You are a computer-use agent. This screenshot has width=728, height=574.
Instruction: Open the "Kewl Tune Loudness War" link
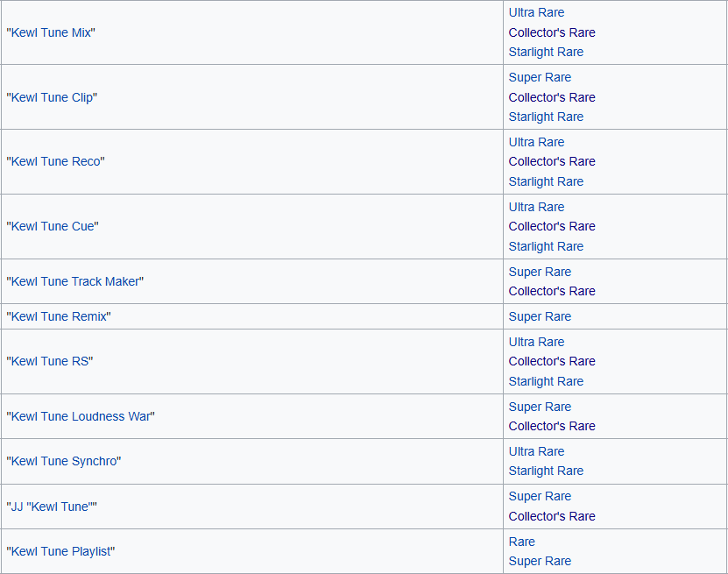point(81,416)
